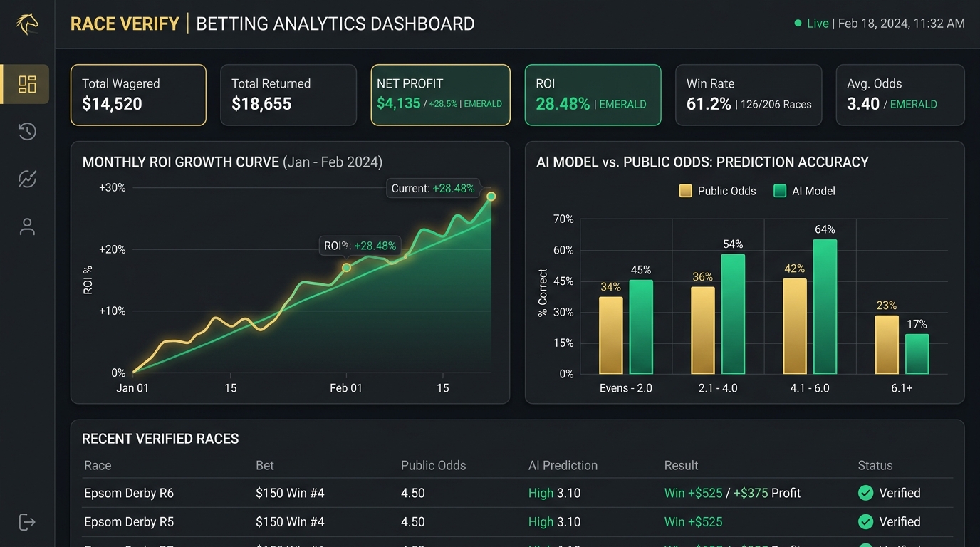
Task: Click the green check icon on Epsom Derby R6 row
Action: (865, 493)
